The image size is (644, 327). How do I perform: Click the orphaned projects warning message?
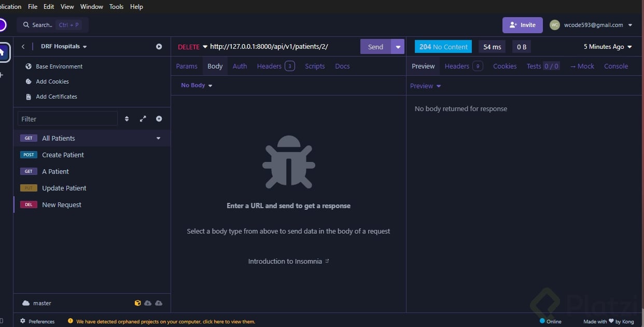tap(161, 322)
